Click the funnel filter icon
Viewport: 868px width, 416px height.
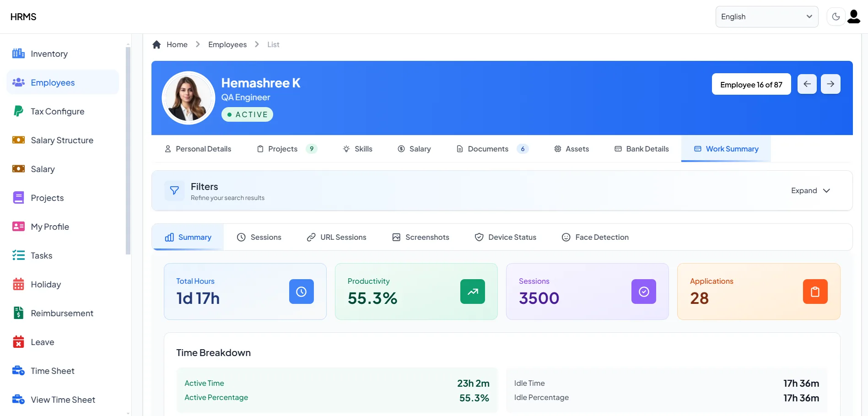174,190
